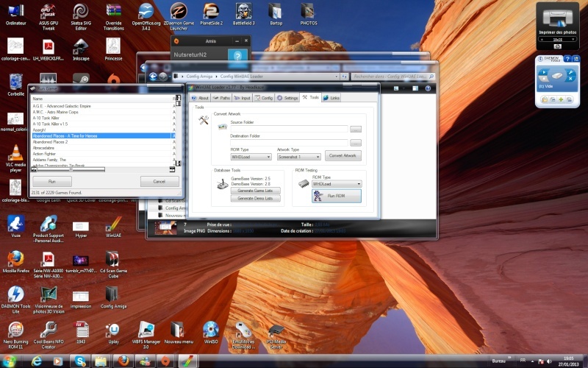
Task: Browse for the Destination Folder
Action: click(x=356, y=143)
